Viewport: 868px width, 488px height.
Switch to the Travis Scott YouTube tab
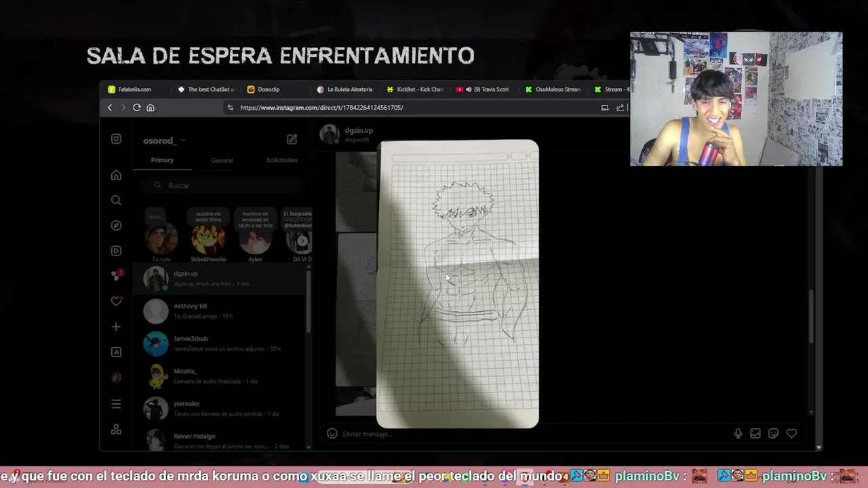coord(484,89)
